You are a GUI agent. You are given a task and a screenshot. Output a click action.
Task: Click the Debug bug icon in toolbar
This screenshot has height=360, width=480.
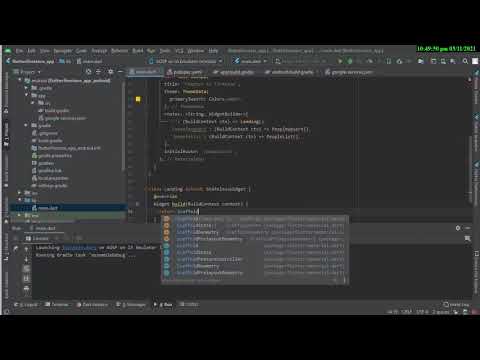click(x=350, y=61)
